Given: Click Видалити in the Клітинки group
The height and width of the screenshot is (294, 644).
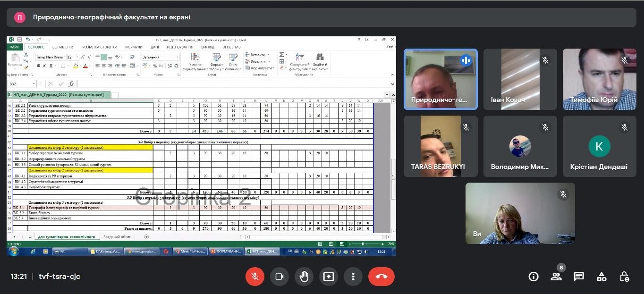Looking at the screenshot, I should click(257, 61).
